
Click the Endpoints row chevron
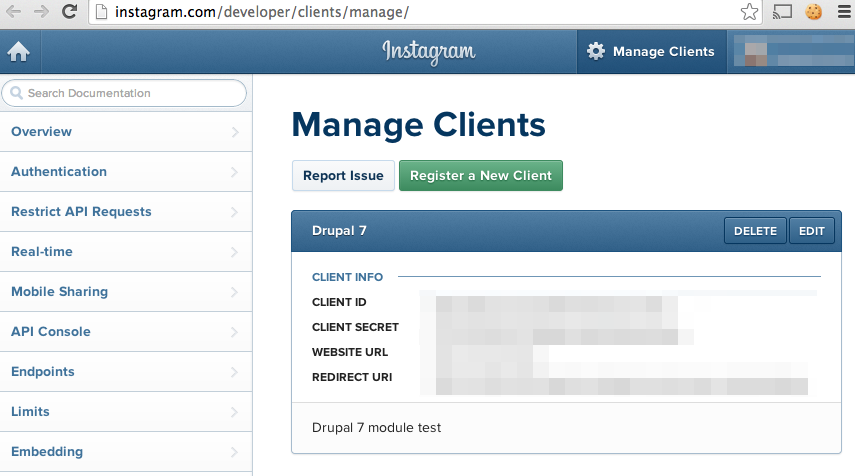pos(234,372)
